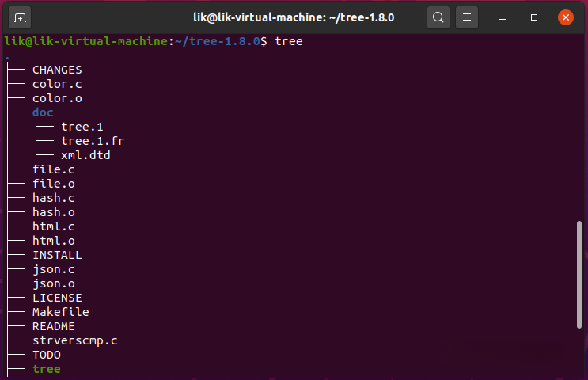Screen dimensions: 588x380
Task: Click the INSTALL file entry
Action: (x=57, y=255)
